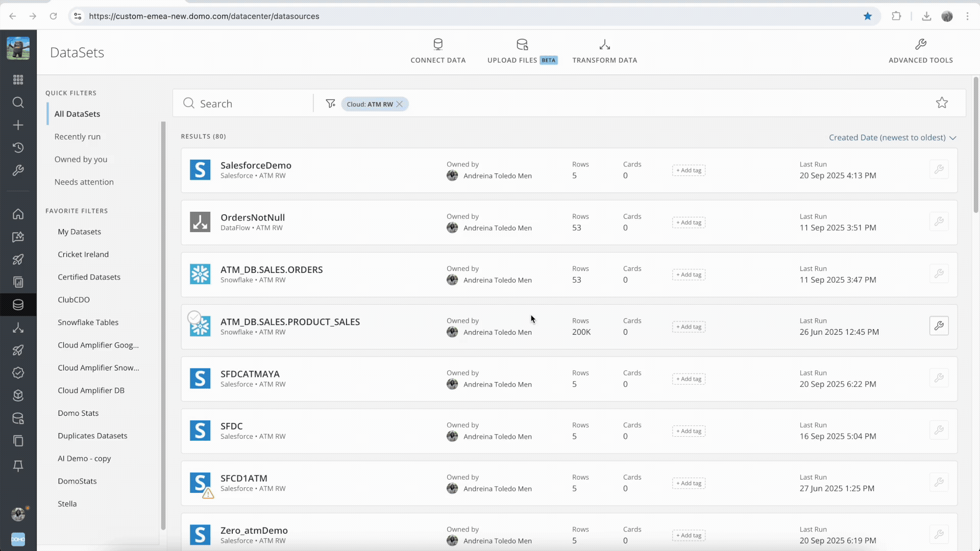
Task: Click the filter sidebar scrollbar
Action: [163, 327]
